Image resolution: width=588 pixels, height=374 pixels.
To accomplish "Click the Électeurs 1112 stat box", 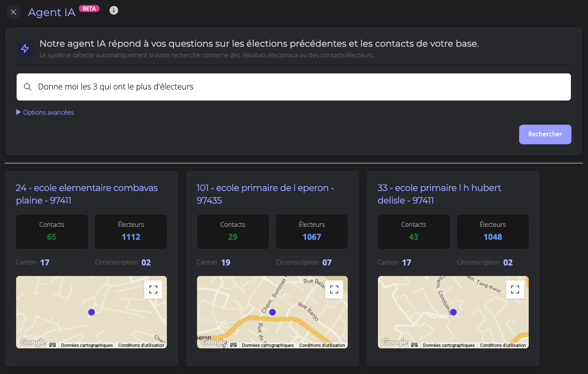I will 131,232.
